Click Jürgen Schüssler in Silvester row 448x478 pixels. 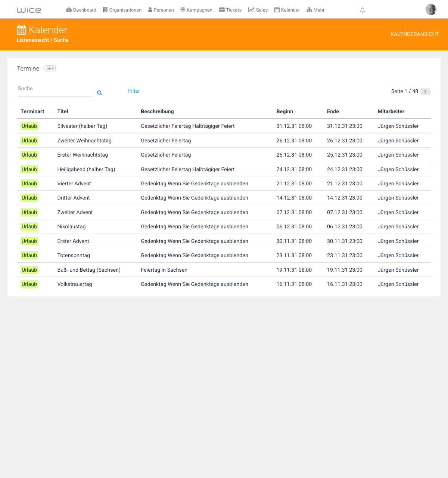pos(398,126)
